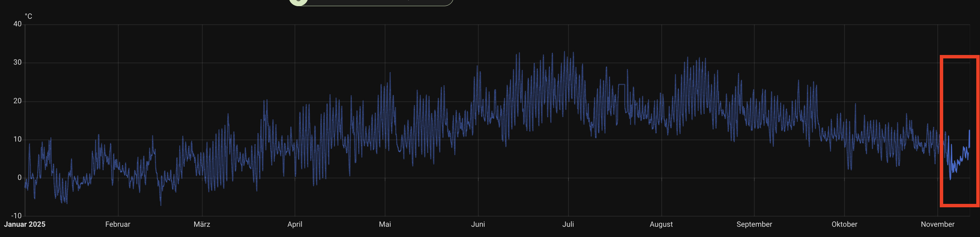The width and height of the screenshot is (980, 237).
Task: Click the März month label
Action: [x=202, y=224]
